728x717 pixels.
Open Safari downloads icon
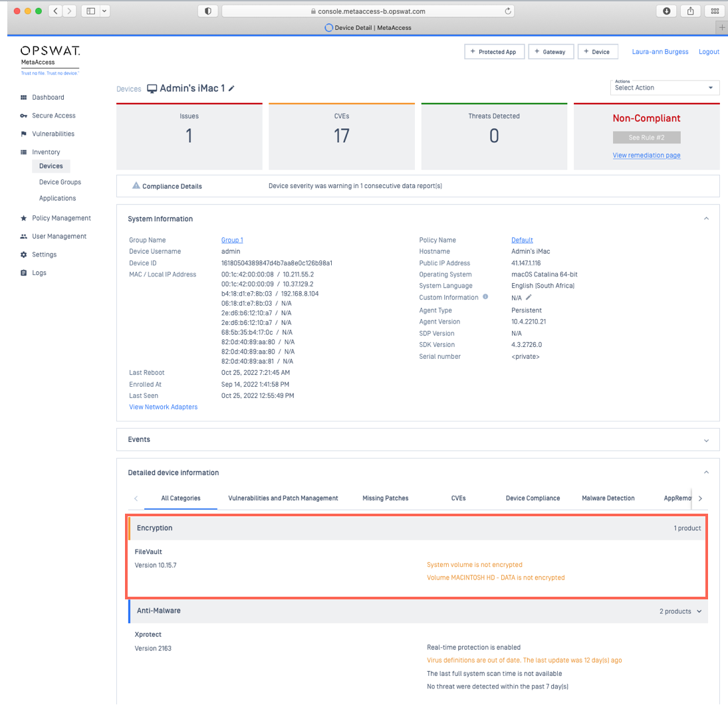coord(666,11)
